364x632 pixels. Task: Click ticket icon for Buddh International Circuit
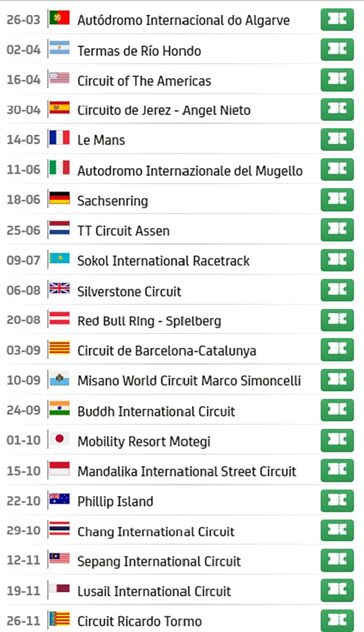point(337,410)
